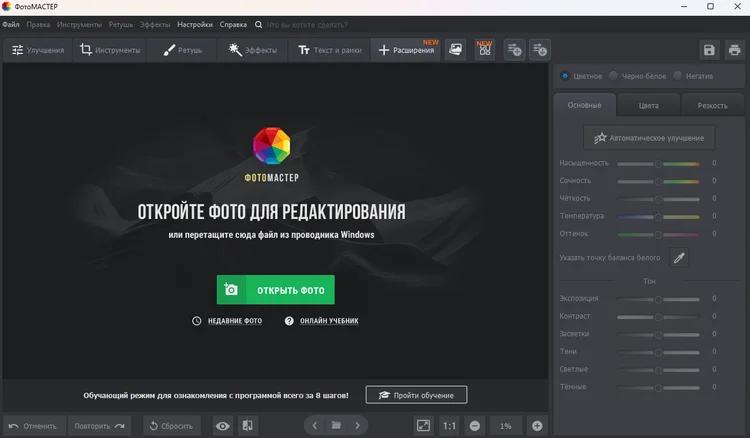The image size is (750, 438).
Task: Click the Сбросить reset button
Action: click(171, 426)
